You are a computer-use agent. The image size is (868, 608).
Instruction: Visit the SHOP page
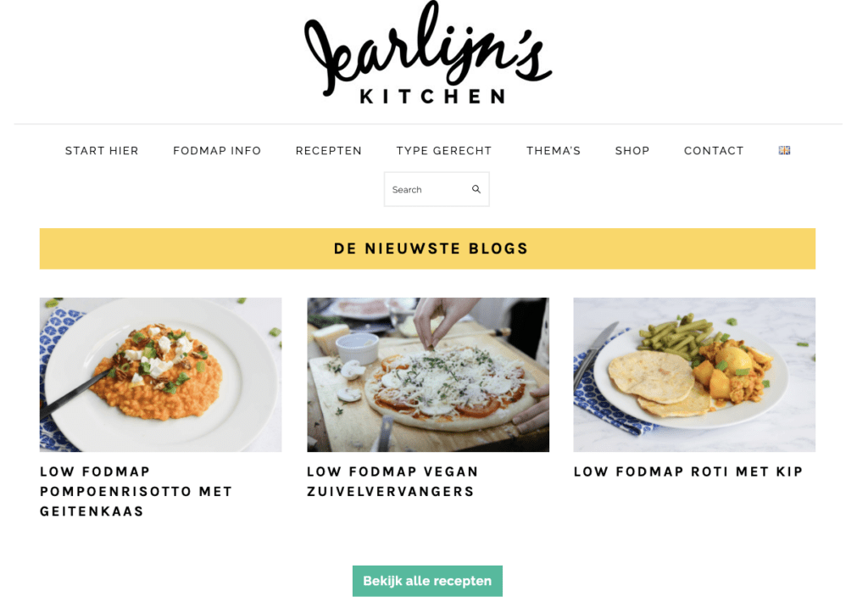pyautogui.click(x=632, y=151)
